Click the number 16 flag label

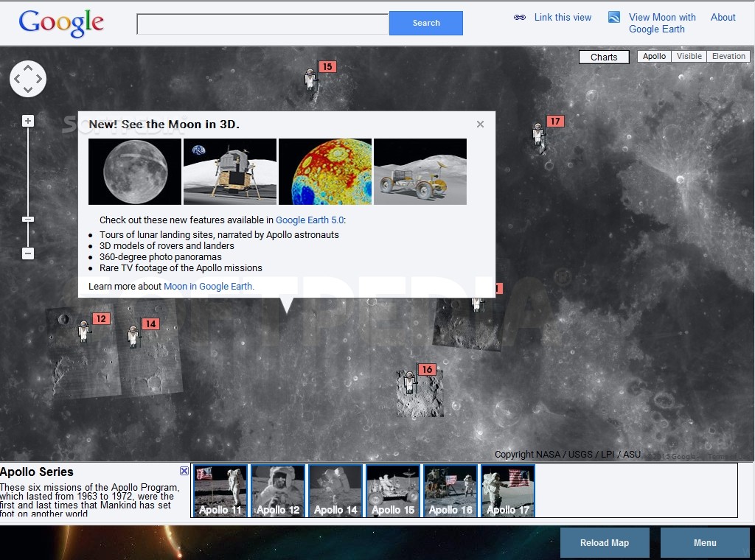[x=427, y=369]
